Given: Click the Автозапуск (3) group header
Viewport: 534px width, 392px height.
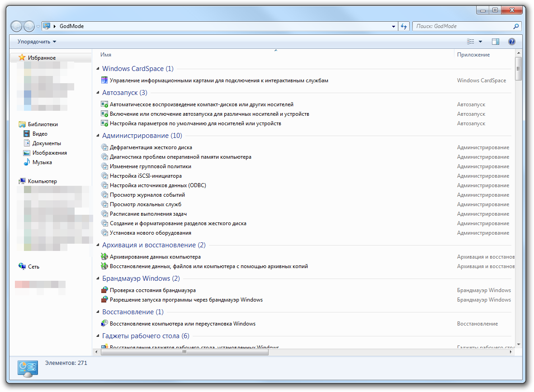Looking at the screenshot, I should coord(125,93).
